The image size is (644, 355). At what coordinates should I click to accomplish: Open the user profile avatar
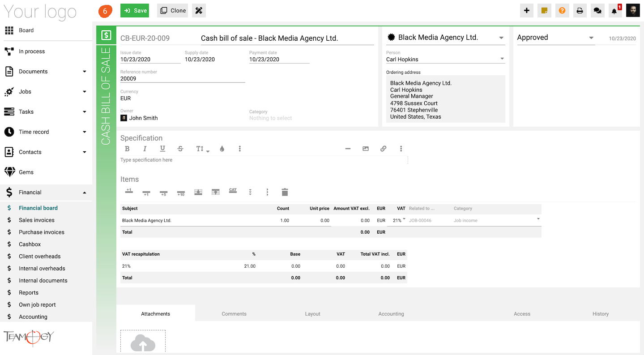pyautogui.click(x=633, y=11)
